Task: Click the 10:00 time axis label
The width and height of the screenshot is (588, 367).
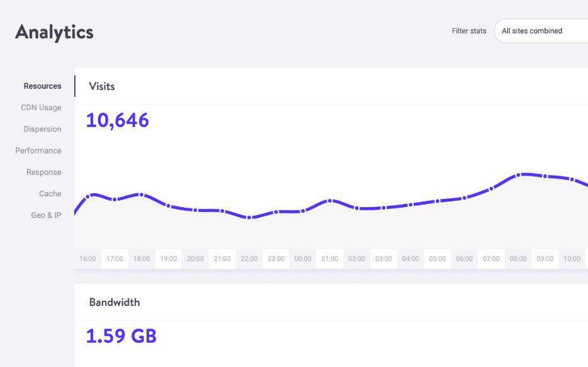Action: coord(572,259)
